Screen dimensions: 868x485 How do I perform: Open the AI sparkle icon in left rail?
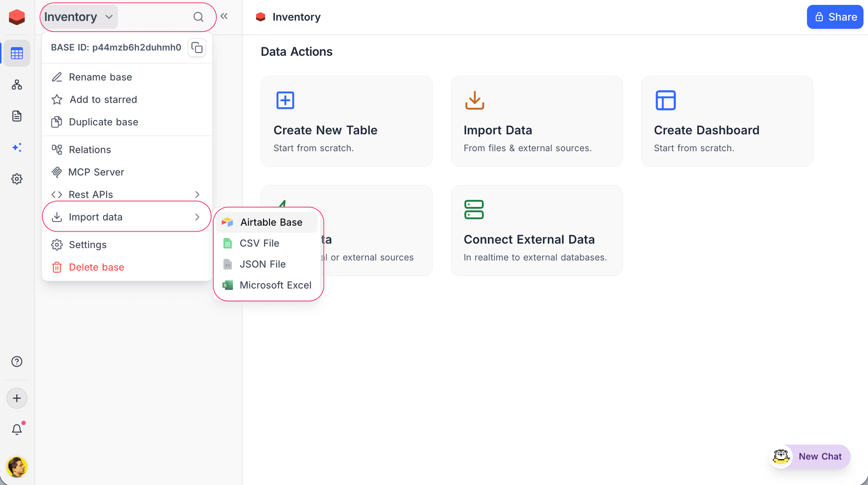click(x=17, y=147)
